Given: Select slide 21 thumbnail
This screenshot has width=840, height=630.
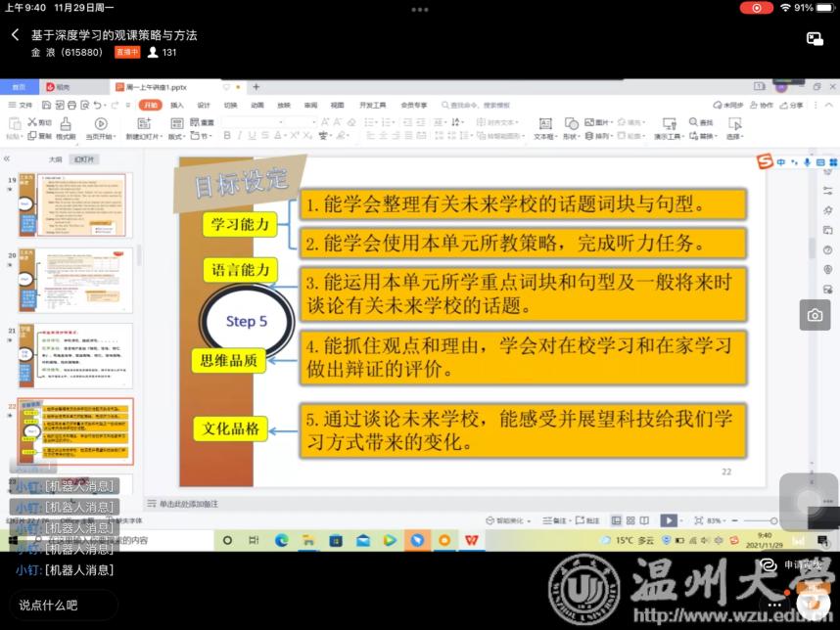Looking at the screenshot, I should pyautogui.click(x=75, y=355).
